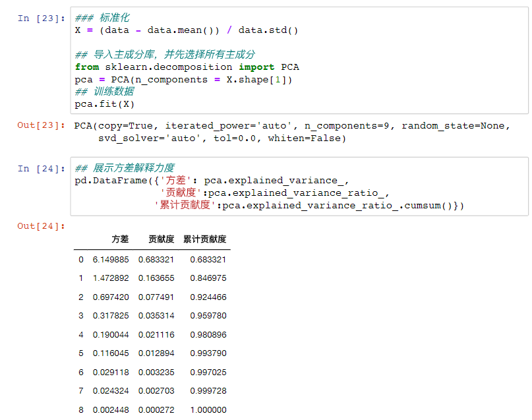Click the cell value 0.999728
This screenshot has width=532, height=420.
(x=208, y=391)
